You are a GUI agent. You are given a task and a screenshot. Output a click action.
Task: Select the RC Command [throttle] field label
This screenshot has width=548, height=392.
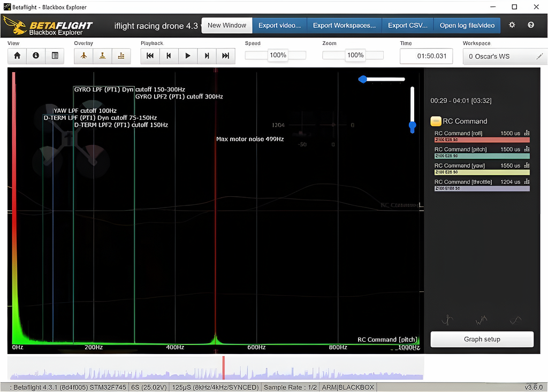point(463,182)
